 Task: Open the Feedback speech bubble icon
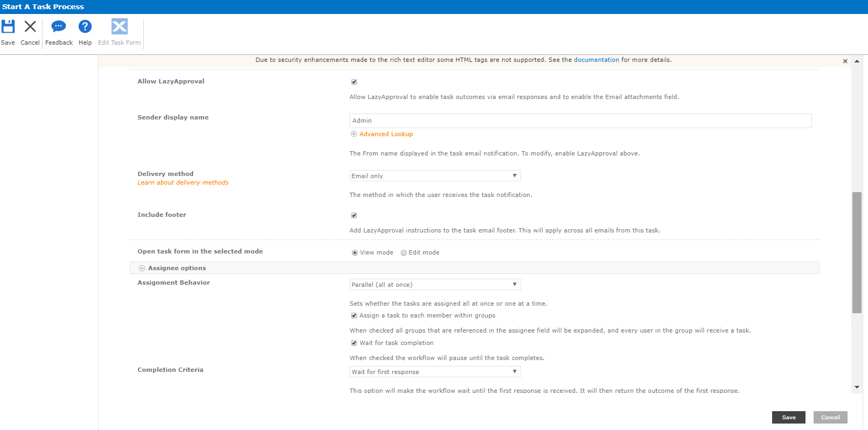[59, 26]
